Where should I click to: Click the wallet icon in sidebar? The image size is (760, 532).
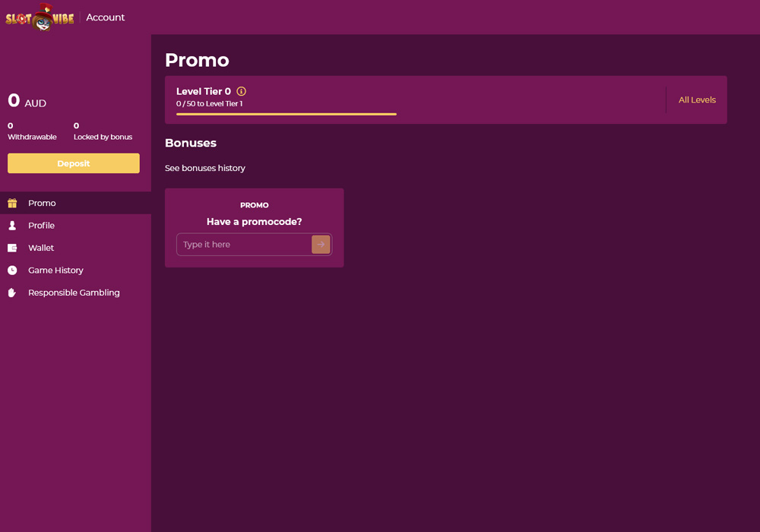click(12, 248)
